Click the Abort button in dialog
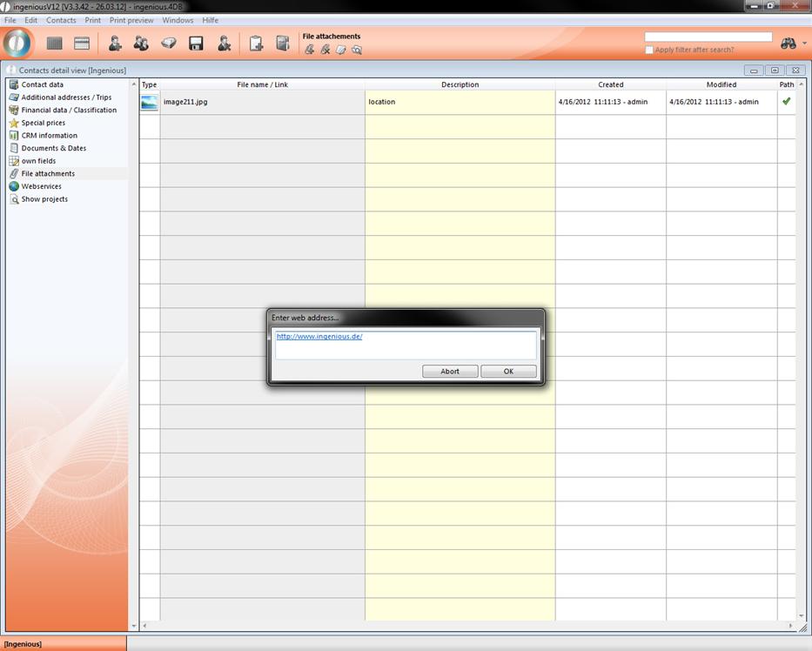 (x=450, y=371)
